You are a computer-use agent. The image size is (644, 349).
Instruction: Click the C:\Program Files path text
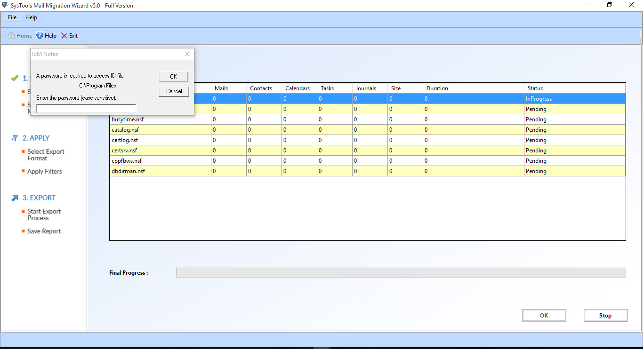click(x=97, y=86)
